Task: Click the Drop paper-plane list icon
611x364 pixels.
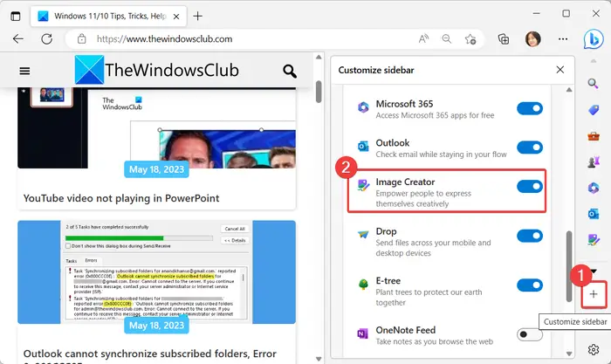Action: click(363, 234)
